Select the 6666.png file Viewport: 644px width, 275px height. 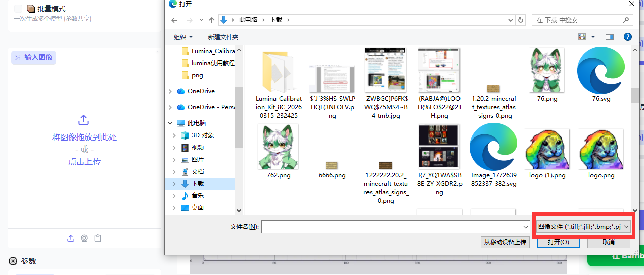(x=332, y=170)
